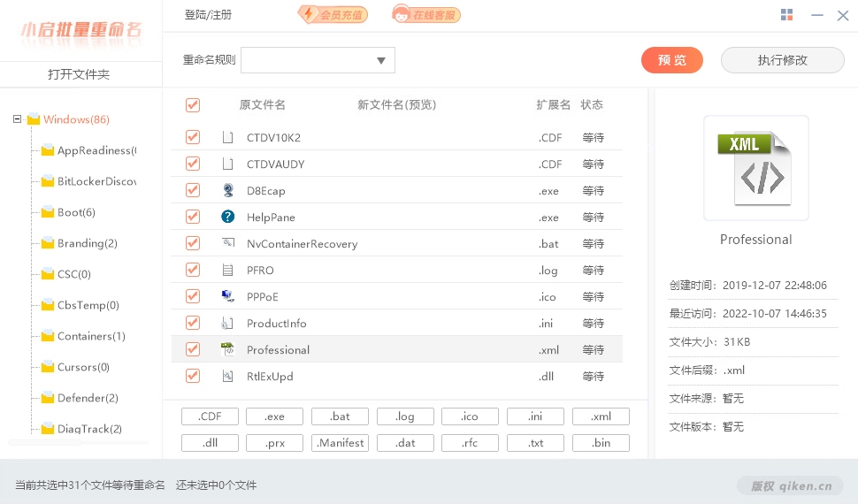
Task: Click 打开文件夹 open folder
Action: (x=80, y=74)
